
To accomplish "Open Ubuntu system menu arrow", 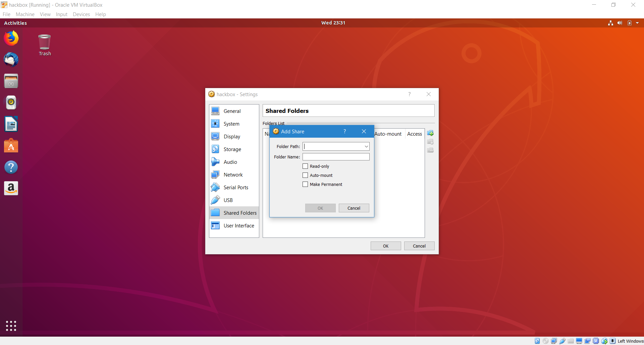I will 637,23.
